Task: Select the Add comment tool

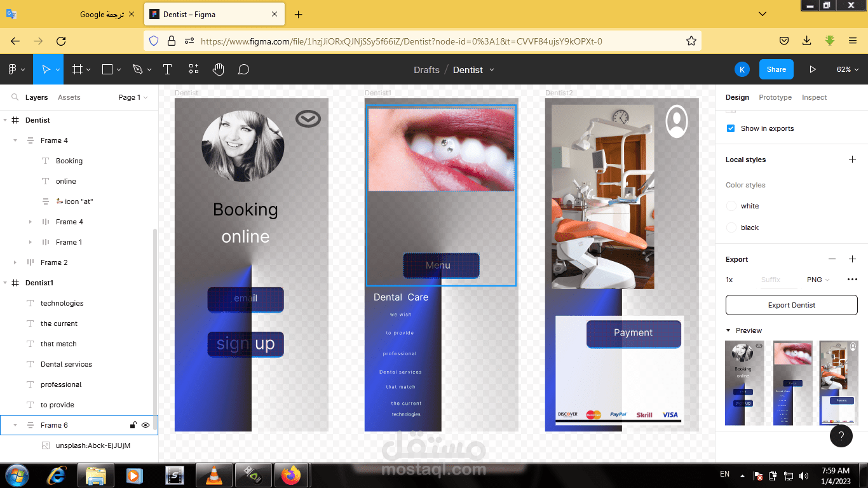Action: [243, 69]
